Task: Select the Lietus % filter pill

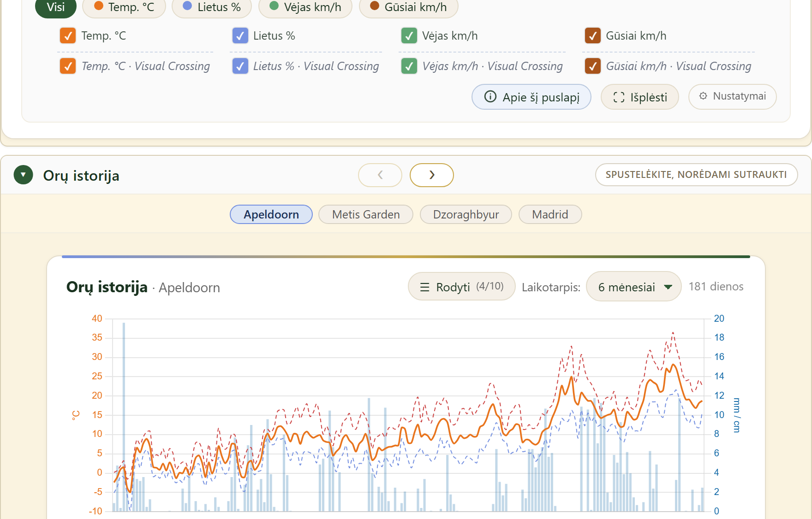Action: click(212, 7)
